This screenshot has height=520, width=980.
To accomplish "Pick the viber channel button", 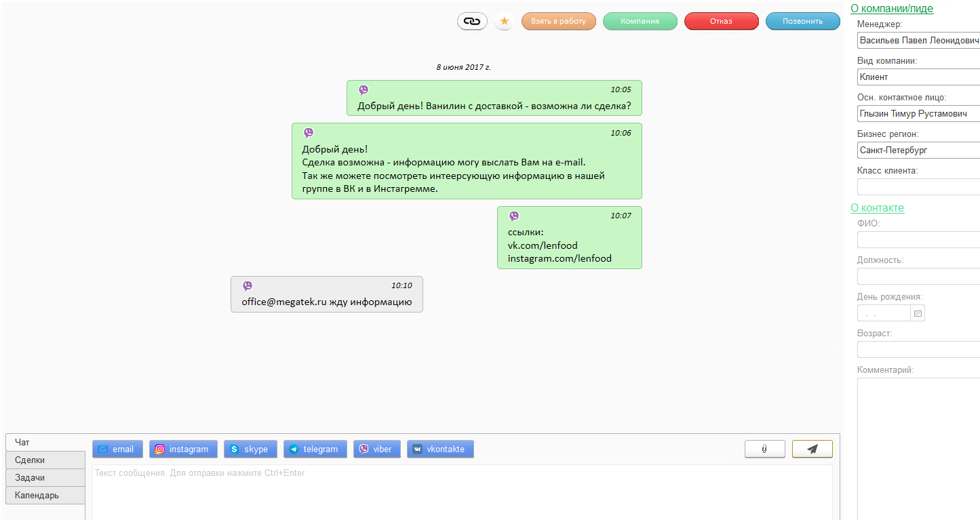I will [377, 449].
